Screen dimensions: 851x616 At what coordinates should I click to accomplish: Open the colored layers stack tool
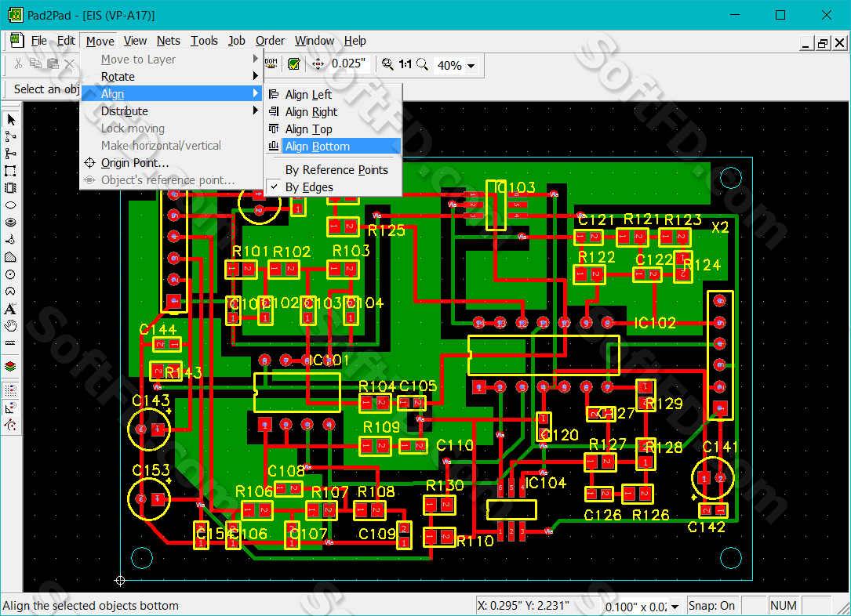10,367
